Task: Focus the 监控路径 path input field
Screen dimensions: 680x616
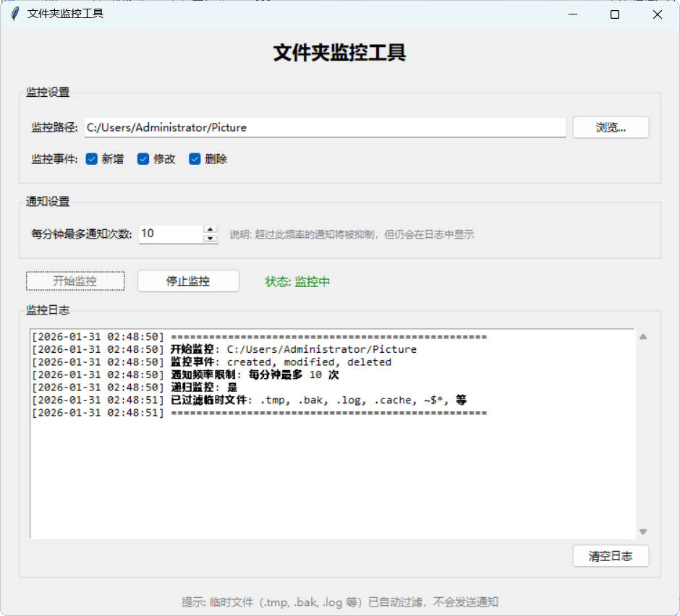Action: (x=326, y=127)
